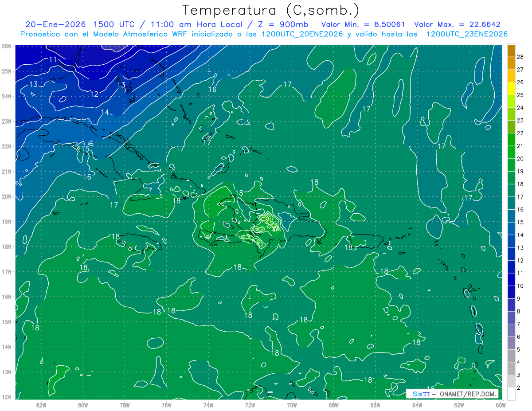Click the "19N" latitude axis label
This screenshot has width=532, height=411.
click(7, 221)
